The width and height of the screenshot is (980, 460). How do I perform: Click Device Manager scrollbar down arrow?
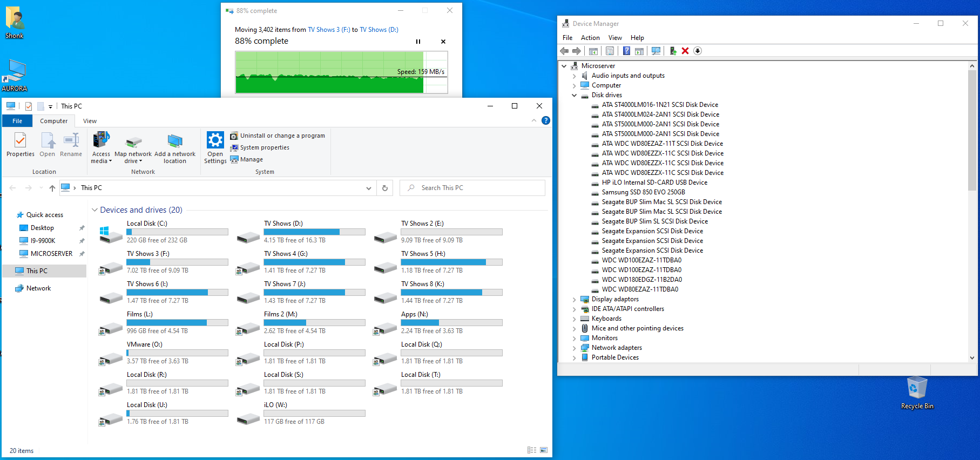pos(972,357)
